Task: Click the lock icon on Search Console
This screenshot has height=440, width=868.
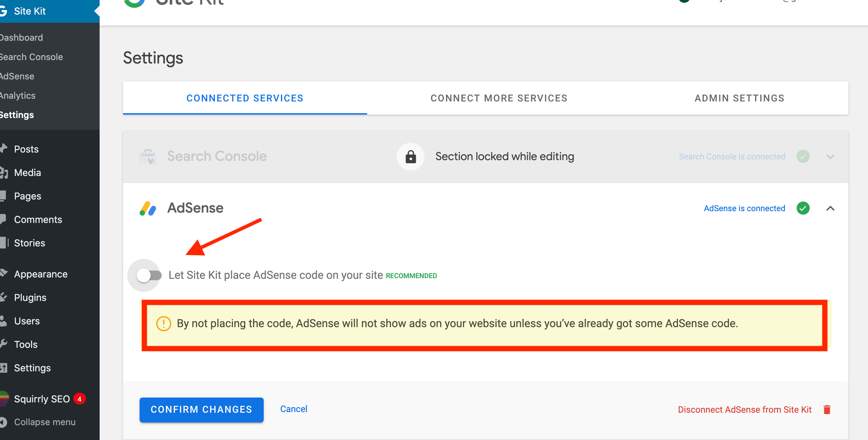Action: coord(411,157)
